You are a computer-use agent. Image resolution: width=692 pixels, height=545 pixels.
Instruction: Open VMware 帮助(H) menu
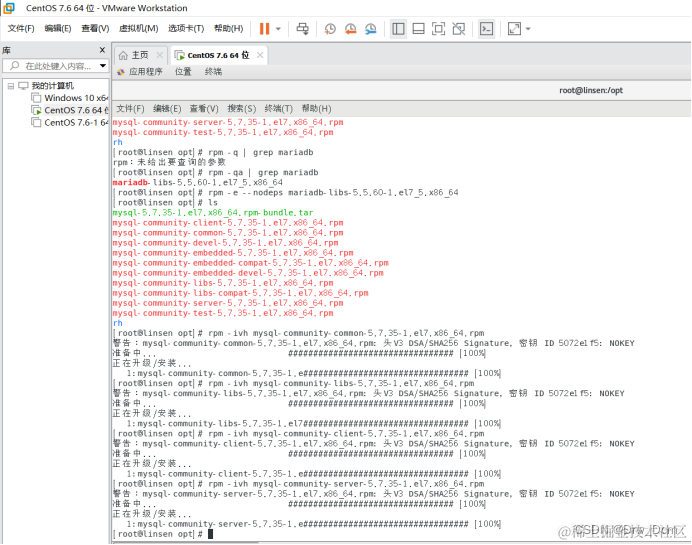point(229,29)
